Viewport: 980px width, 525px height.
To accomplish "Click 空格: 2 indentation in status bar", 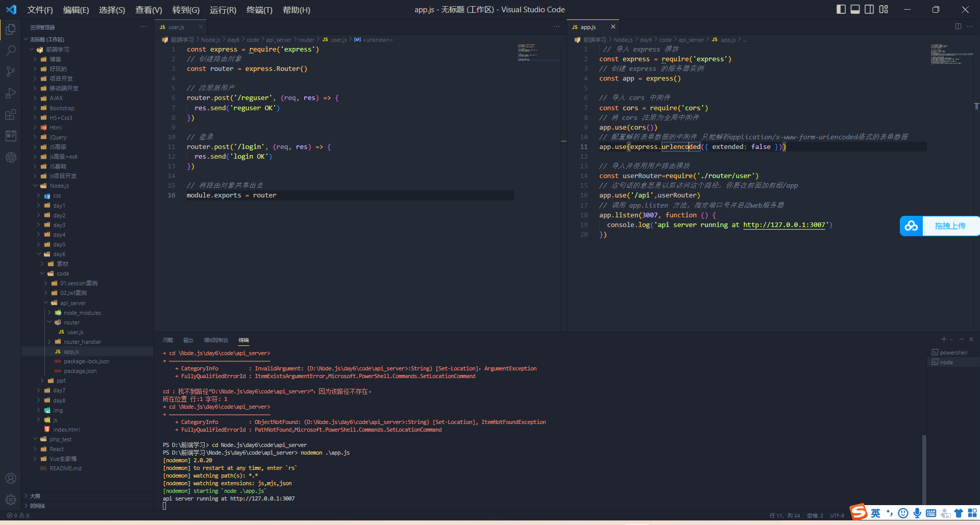I will coord(815,515).
